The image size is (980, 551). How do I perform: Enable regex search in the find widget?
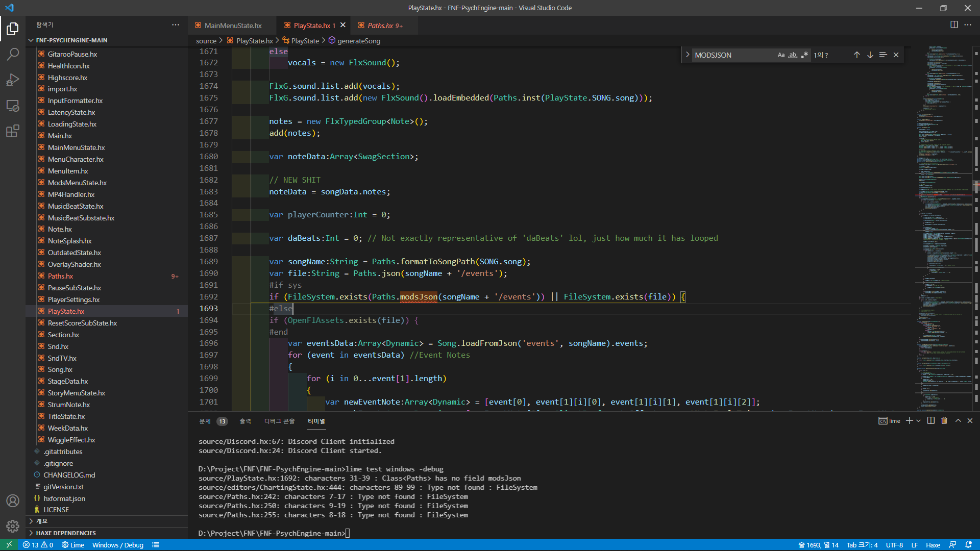[x=805, y=55]
